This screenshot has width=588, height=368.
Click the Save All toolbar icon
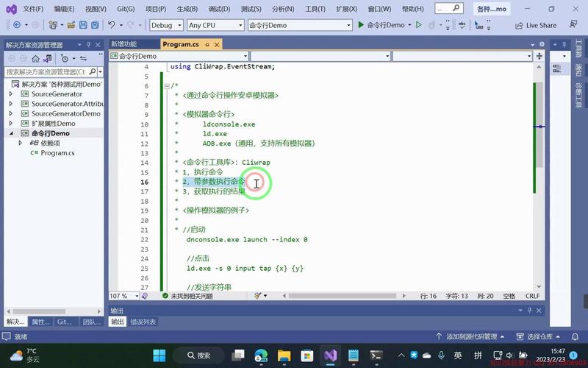[95, 25]
